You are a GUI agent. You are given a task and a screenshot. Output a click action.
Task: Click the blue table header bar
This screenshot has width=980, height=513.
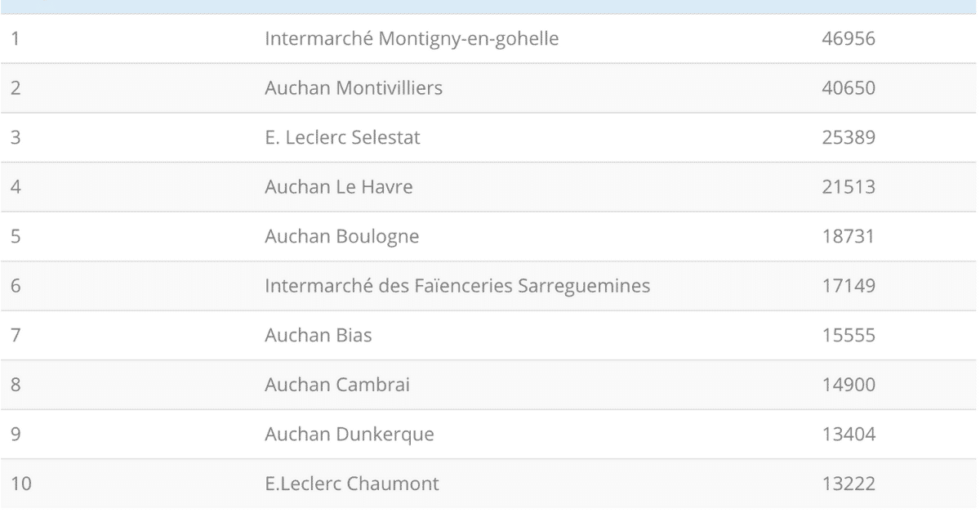(x=490, y=7)
